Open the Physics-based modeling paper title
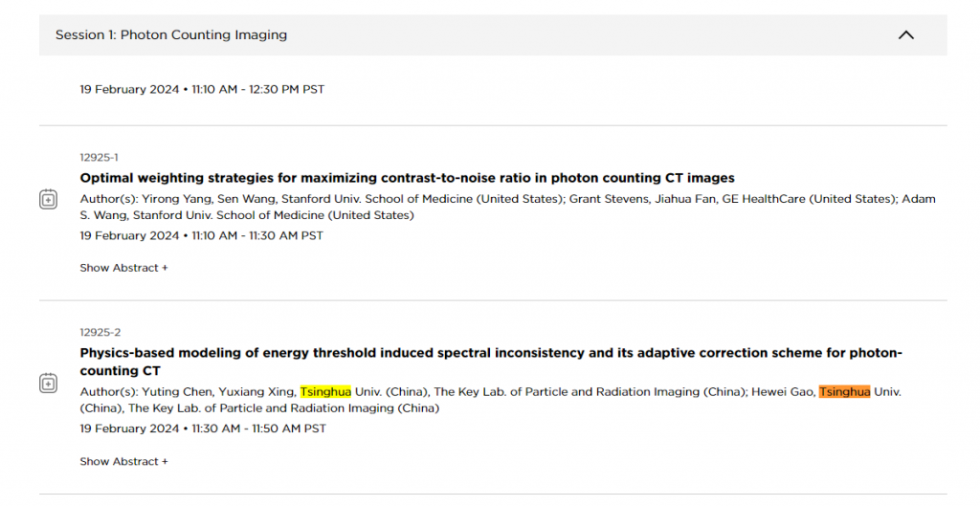The height and width of the screenshot is (506, 980). point(491,362)
